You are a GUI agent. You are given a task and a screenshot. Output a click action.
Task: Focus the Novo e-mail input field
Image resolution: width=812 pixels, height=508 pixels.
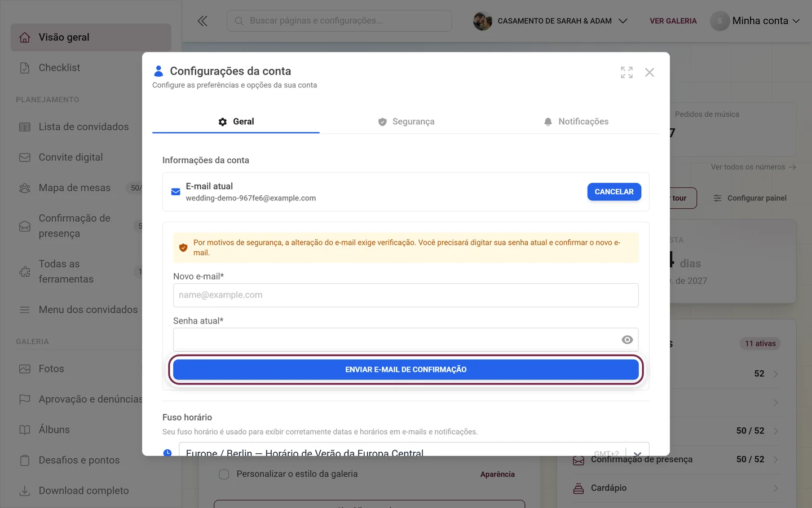(406, 295)
